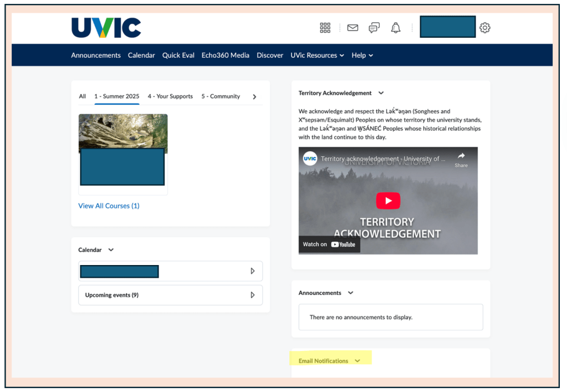Expand the UVic Resources dropdown menu
The image size is (567, 392).
point(317,55)
